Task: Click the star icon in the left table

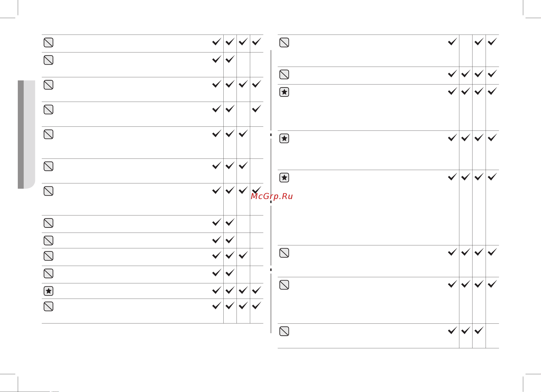Action: (48, 291)
